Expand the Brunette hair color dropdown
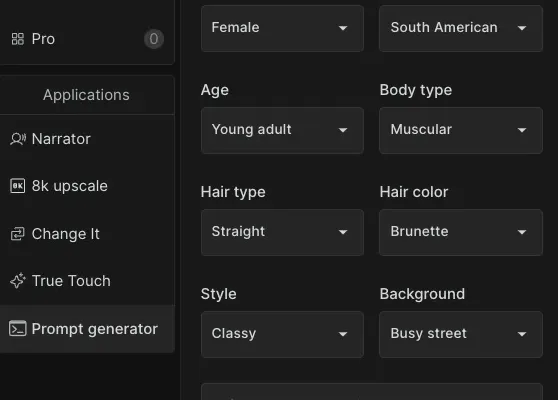This screenshot has width=558, height=400. 461,232
